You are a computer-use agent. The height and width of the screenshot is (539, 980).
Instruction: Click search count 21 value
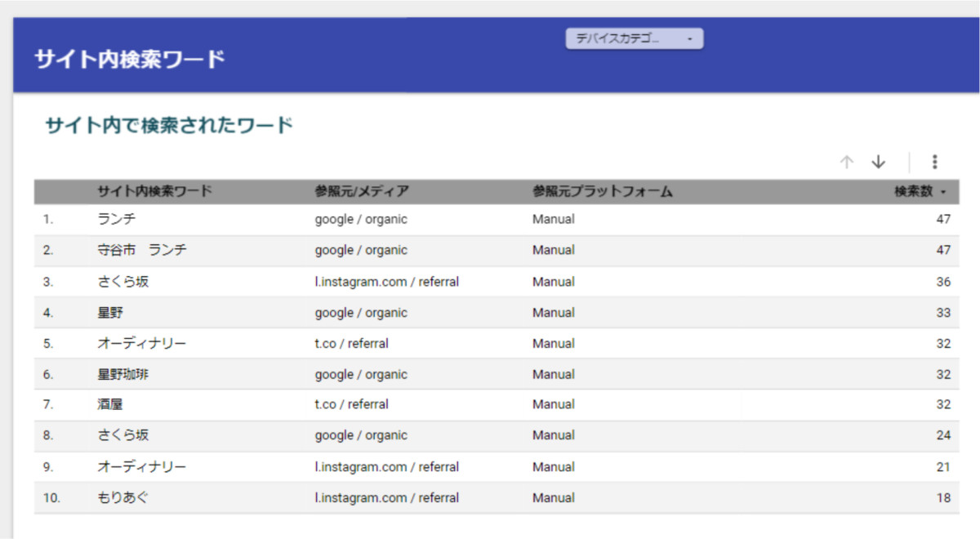click(x=943, y=467)
